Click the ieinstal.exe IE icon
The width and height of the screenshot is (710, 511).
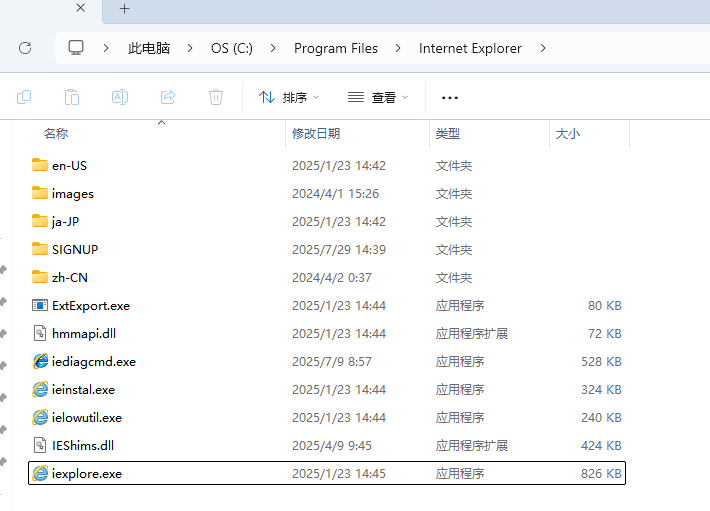click(40, 389)
